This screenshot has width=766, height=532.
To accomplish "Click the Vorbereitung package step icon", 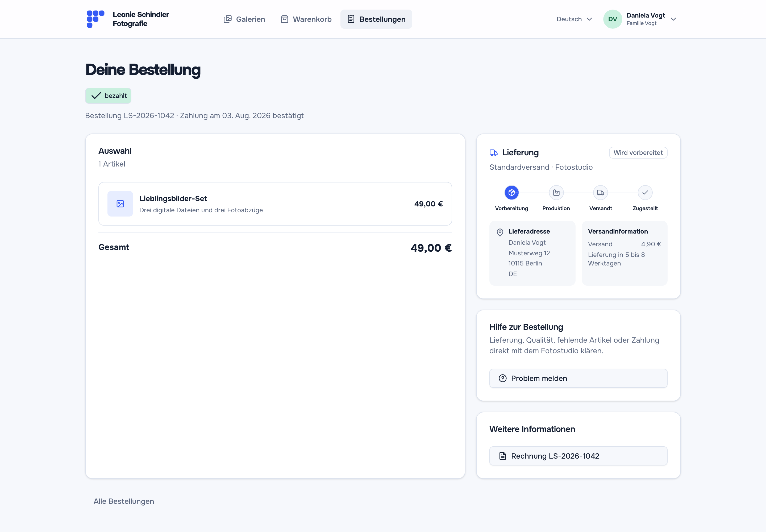I will 511,193.
